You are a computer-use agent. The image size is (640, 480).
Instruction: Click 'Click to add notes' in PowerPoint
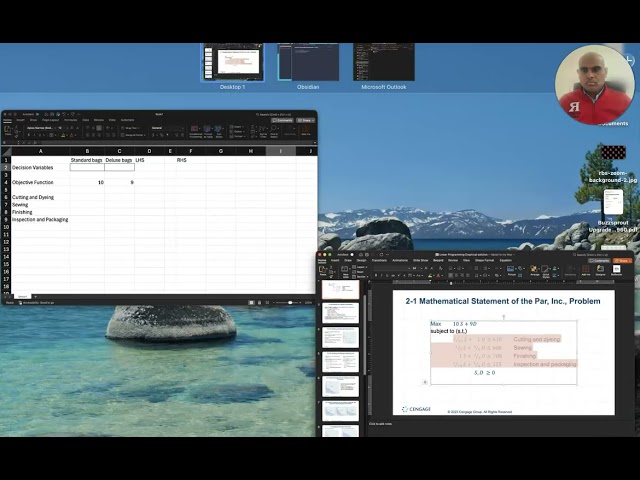380,424
